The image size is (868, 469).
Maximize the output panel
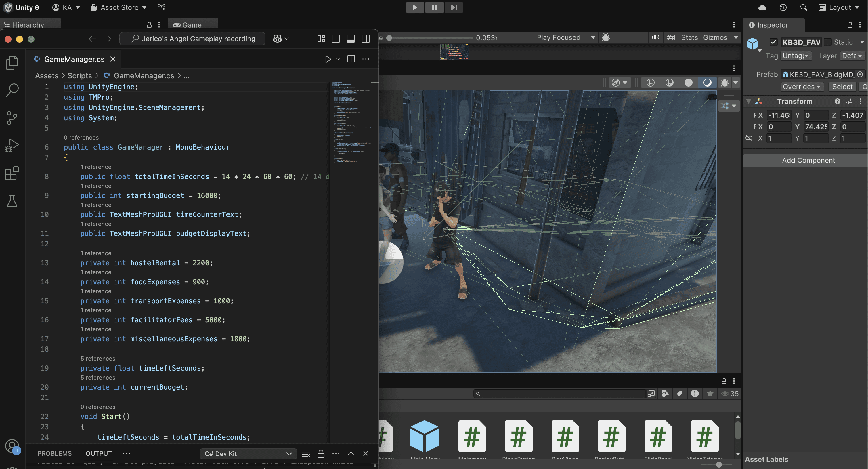351,453
